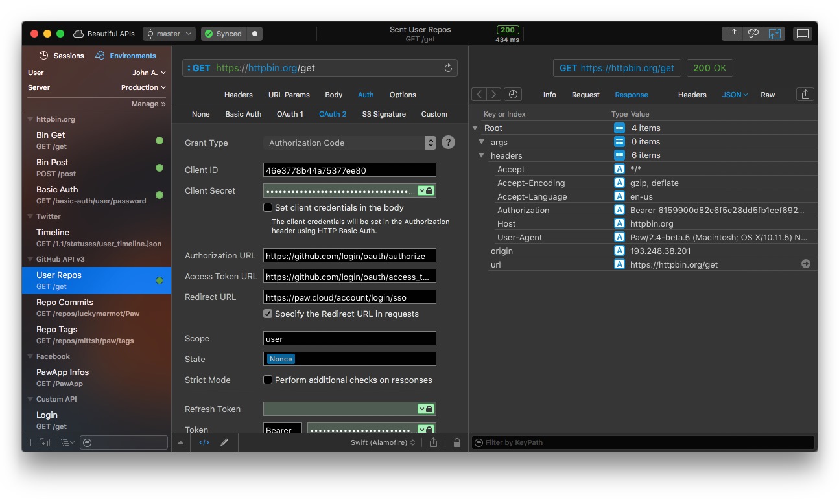Enable Perform additional checks on responses

267,380
